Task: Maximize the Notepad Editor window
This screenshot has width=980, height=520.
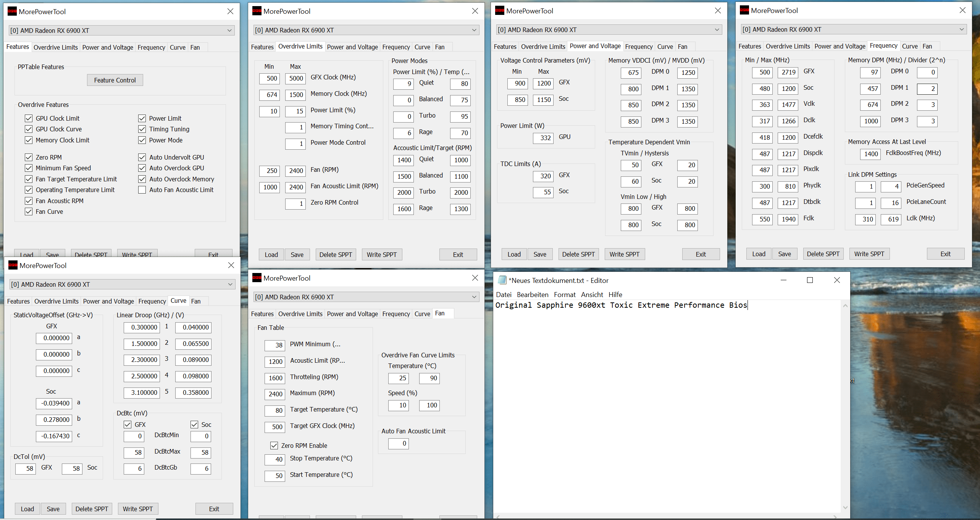Action: coord(810,280)
